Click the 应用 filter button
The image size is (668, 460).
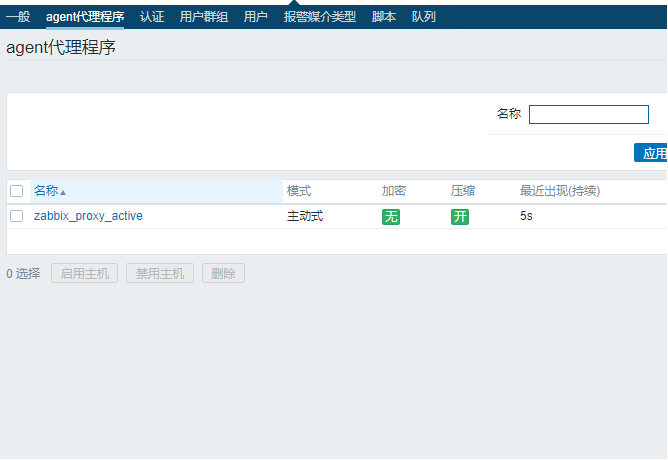651,153
